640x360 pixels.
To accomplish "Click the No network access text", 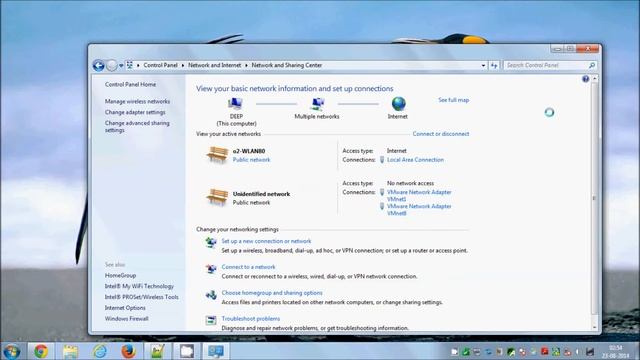I will coord(410,183).
